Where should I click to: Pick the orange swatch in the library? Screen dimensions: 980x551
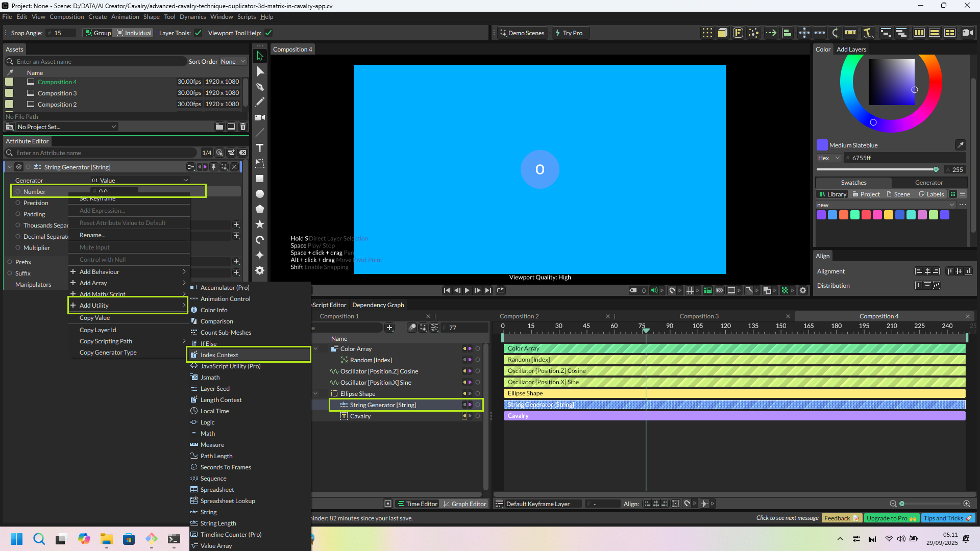(x=844, y=215)
